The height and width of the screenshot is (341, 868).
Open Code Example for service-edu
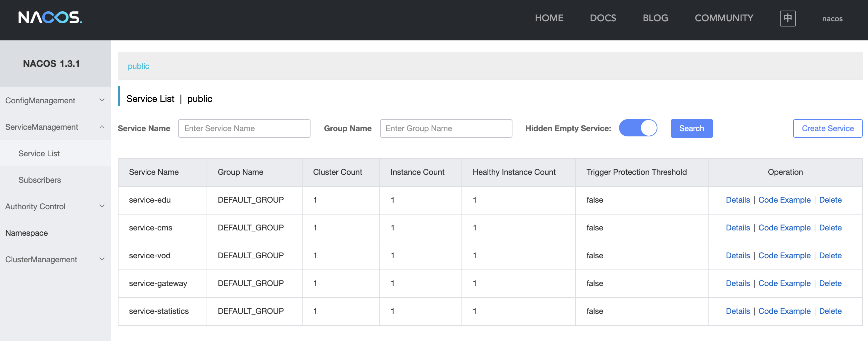tap(784, 200)
